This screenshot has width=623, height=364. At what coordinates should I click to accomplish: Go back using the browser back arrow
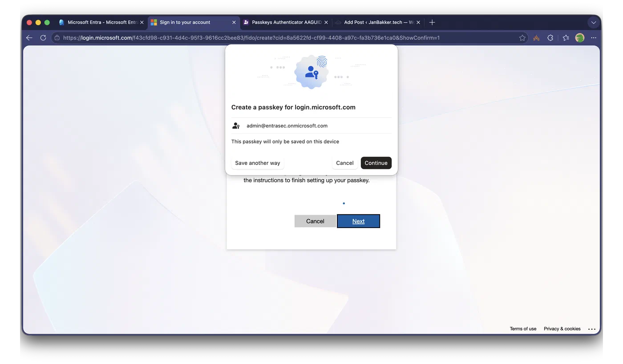[x=29, y=38]
